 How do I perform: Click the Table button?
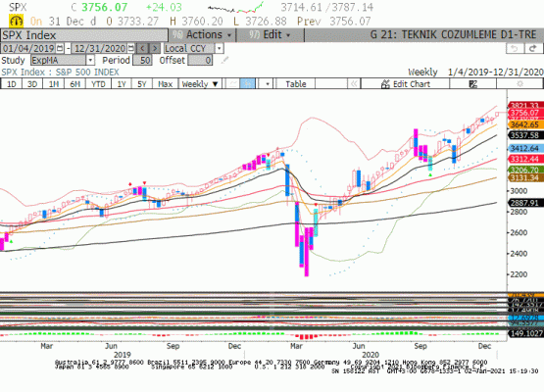(x=296, y=84)
